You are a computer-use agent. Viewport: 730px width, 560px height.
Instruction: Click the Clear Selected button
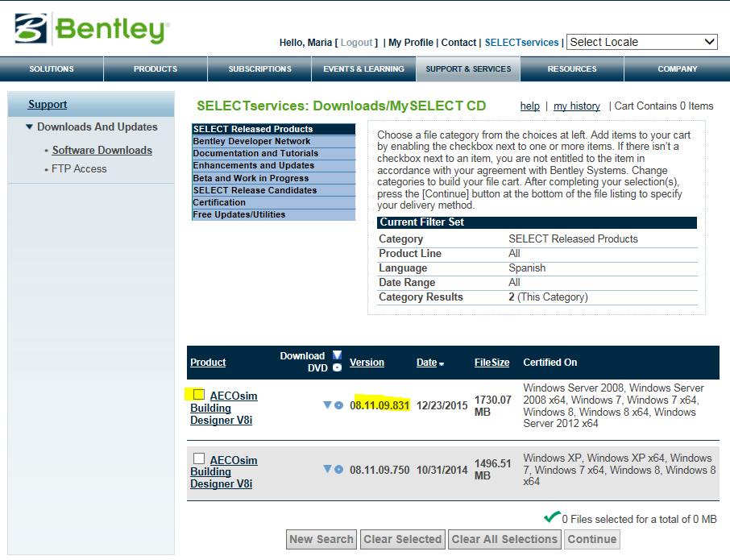tap(402, 539)
